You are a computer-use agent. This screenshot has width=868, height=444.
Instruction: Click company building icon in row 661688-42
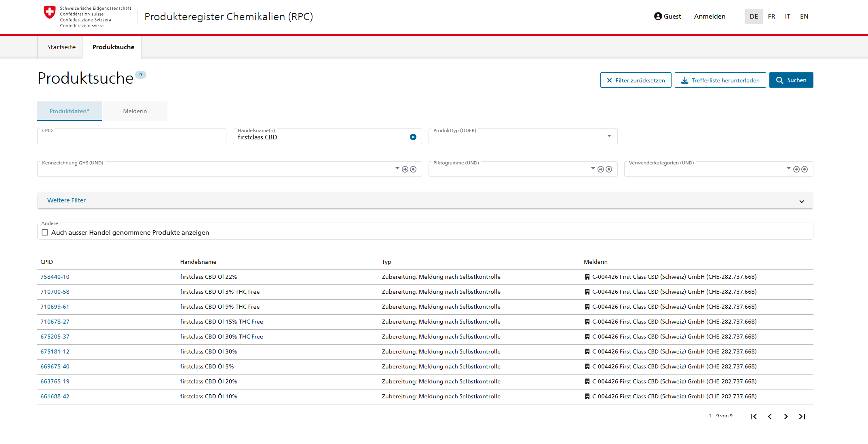click(x=587, y=396)
